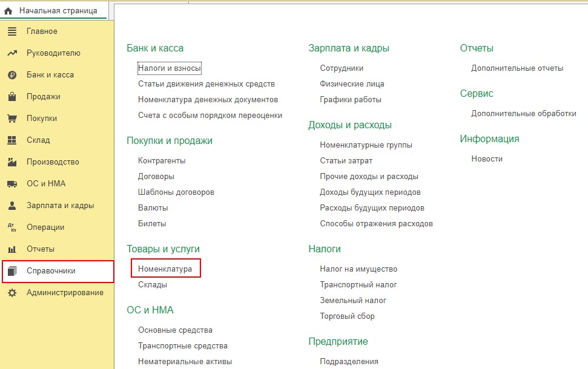Open Статьи затрат link
The height and width of the screenshot is (369, 588).
346,161
